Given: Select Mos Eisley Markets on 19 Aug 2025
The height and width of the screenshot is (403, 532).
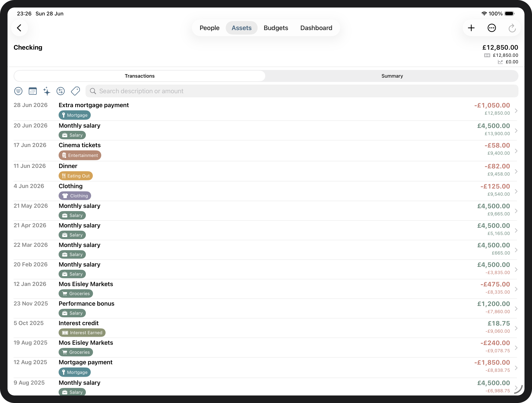Looking at the screenshot, I should pos(86,343).
